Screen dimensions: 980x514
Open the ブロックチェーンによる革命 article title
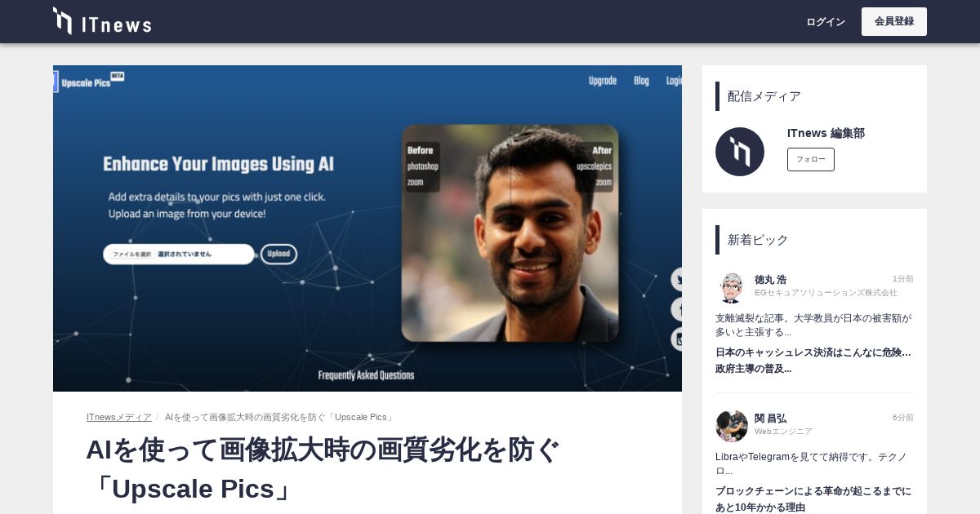813,498
